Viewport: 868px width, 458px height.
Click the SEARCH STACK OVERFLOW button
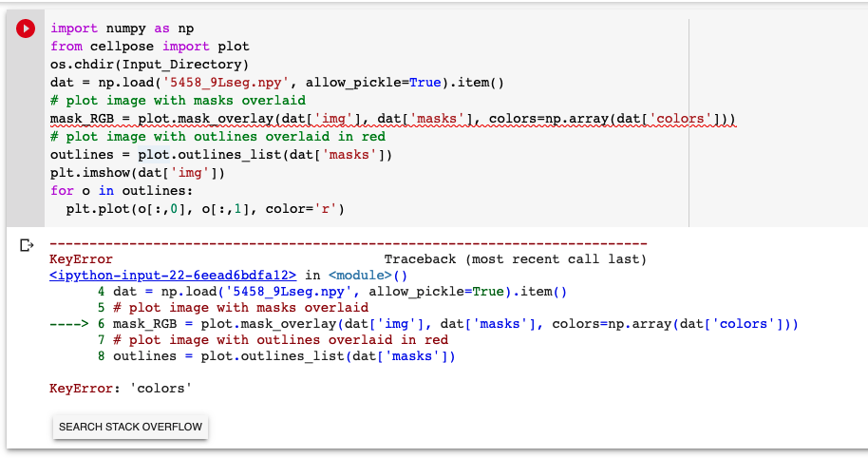click(x=131, y=427)
